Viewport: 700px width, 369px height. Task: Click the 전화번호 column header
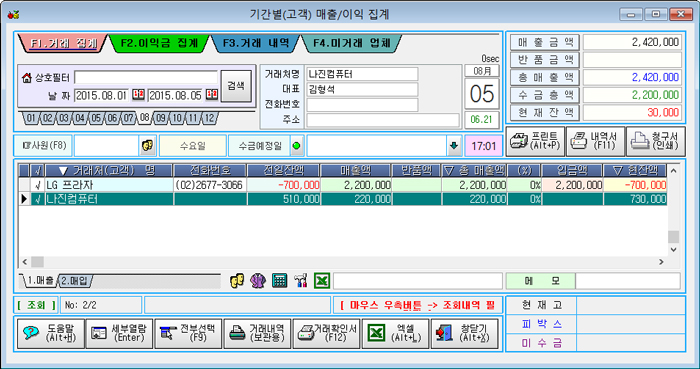coord(210,170)
